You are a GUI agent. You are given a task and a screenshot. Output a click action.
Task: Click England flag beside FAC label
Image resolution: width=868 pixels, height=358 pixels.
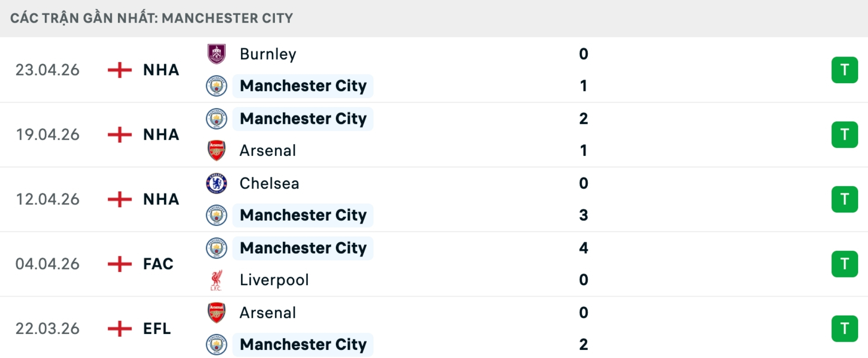pyautogui.click(x=119, y=264)
